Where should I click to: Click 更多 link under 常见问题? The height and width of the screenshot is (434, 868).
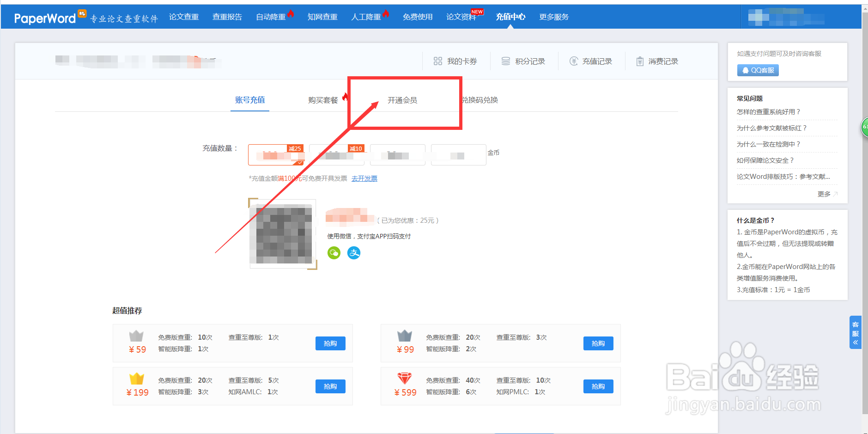click(827, 194)
